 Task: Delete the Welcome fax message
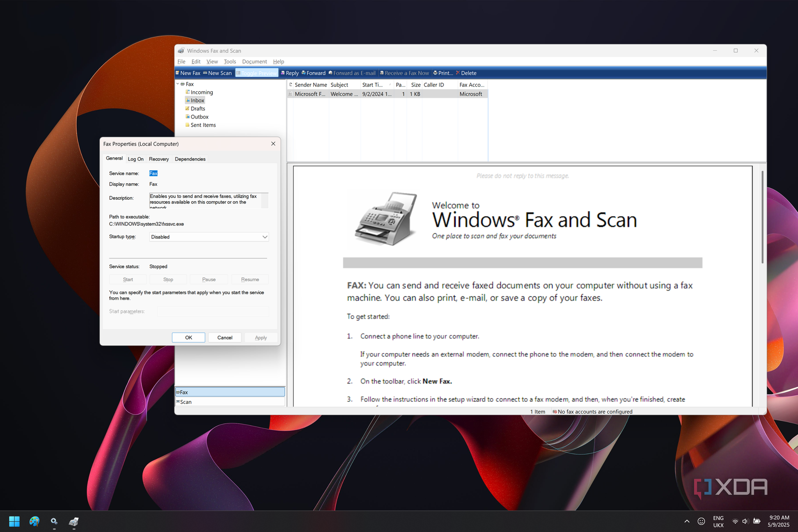pyautogui.click(x=468, y=73)
